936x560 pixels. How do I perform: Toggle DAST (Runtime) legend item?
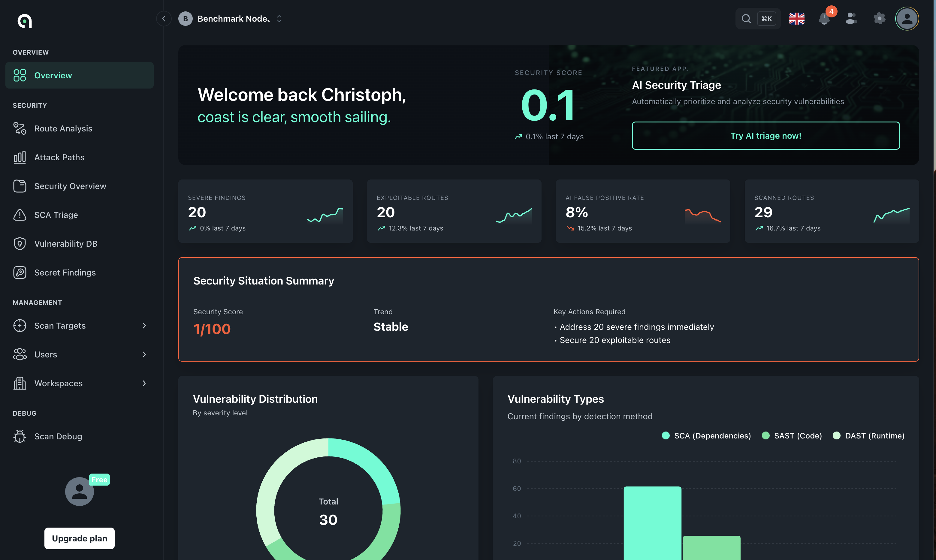(x=868, y=436)
